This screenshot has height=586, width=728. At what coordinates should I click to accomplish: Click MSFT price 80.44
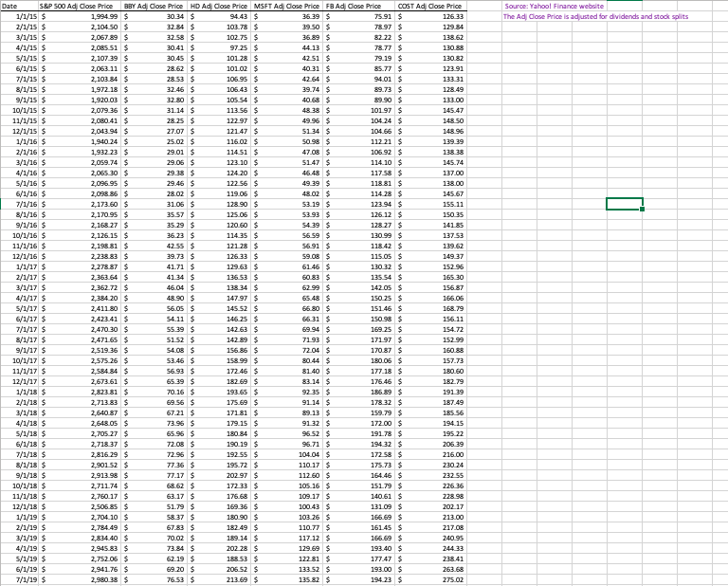(x=287, y=360)
